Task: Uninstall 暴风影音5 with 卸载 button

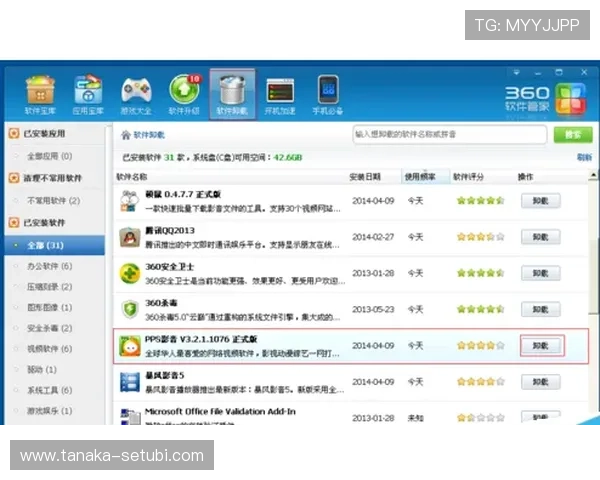Action: (541, 382)
